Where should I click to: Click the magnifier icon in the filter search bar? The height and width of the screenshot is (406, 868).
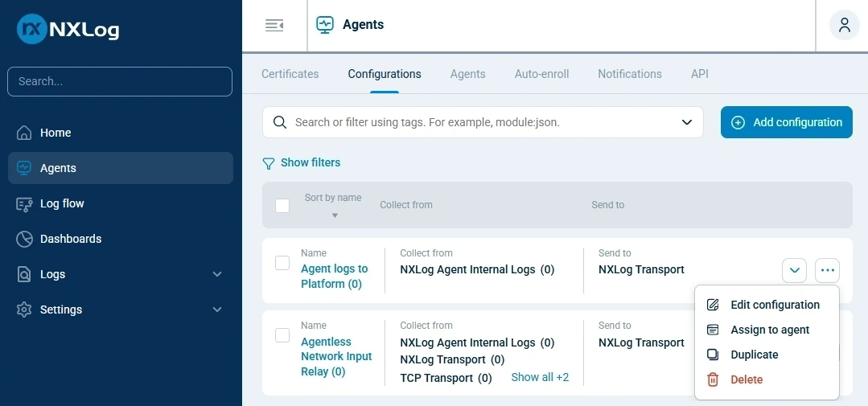click(280, 122)
